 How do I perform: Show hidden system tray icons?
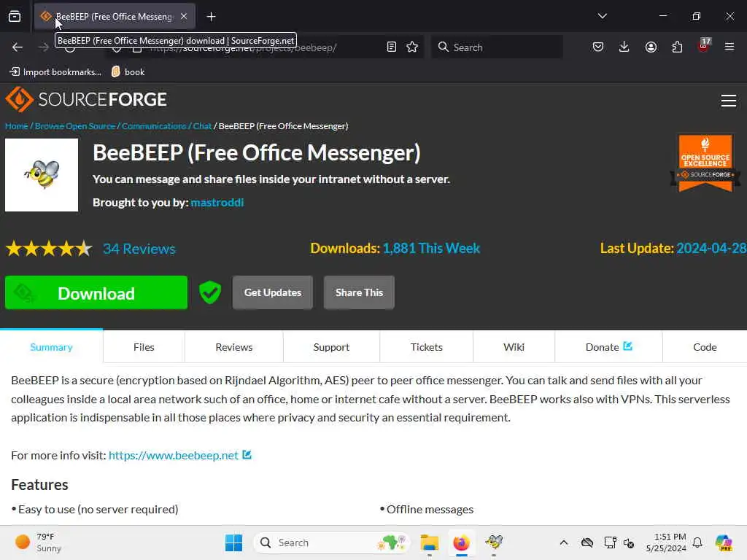[x=564, y=542]
